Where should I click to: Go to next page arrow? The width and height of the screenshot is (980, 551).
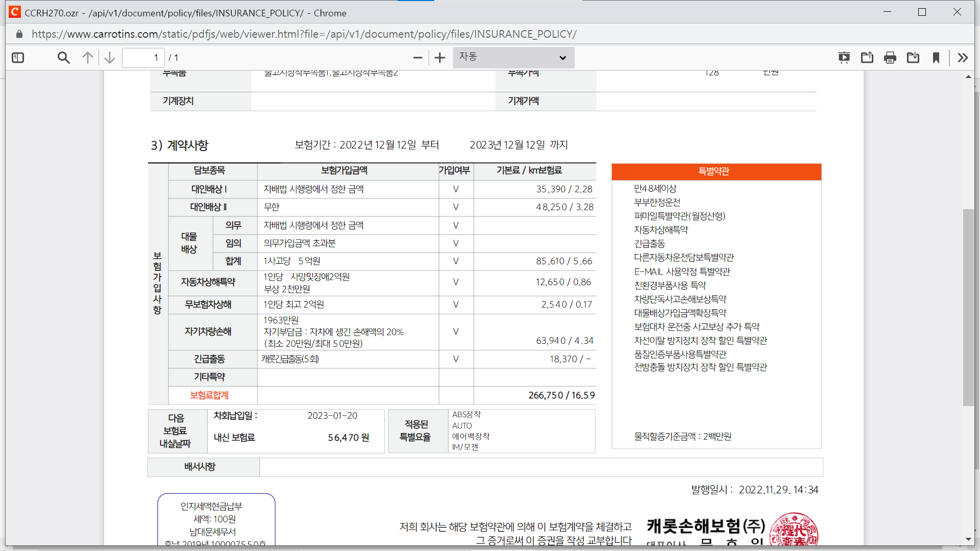[109, 58]
